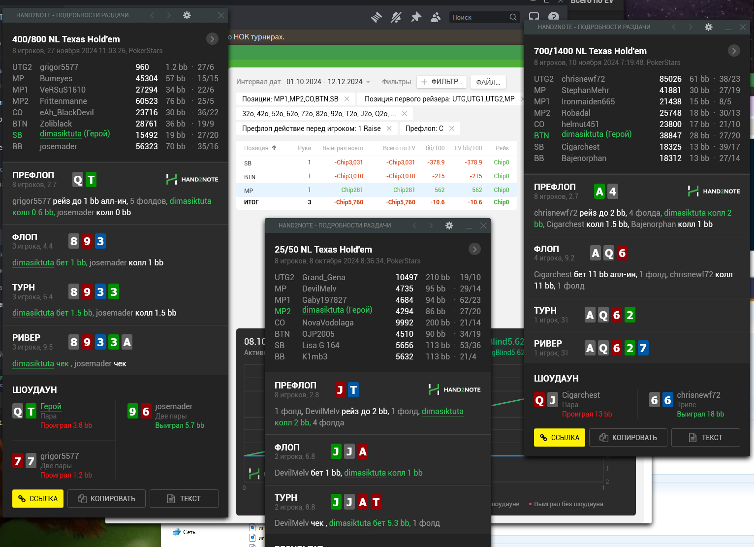
Task: Show previous hand in the 25/50 hand window
Action: 414,225
